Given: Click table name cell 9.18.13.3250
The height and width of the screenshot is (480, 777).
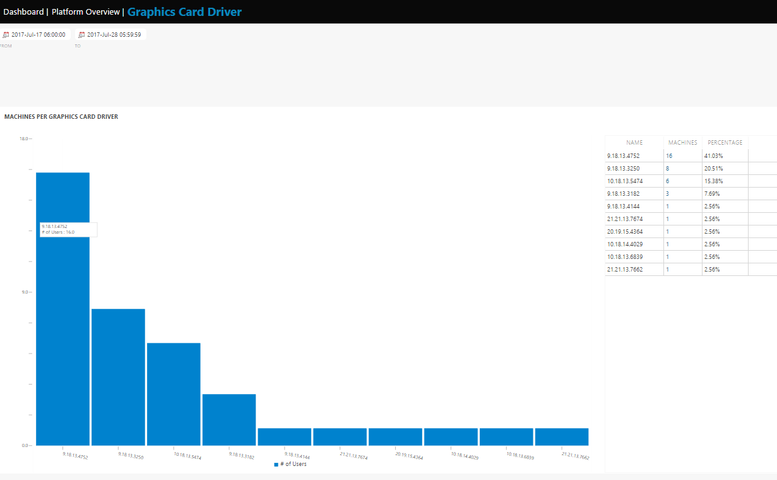Looking at the screenshot, I should (623, 168).
